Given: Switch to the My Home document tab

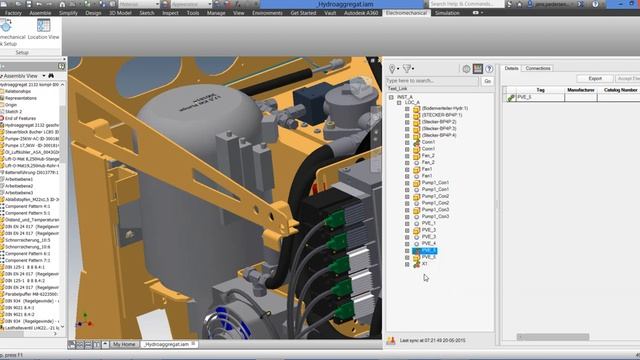Looking at the screenshot, I should [124, 344].
